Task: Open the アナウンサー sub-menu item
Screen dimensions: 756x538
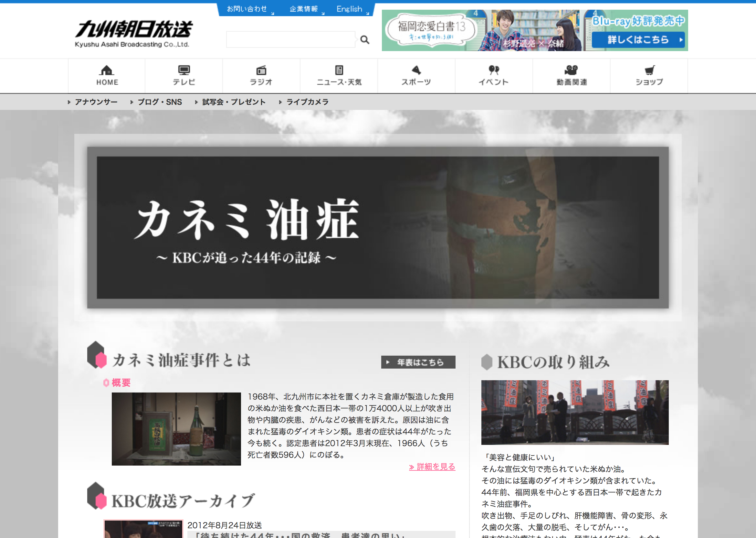Action: [x=96, y=102]
